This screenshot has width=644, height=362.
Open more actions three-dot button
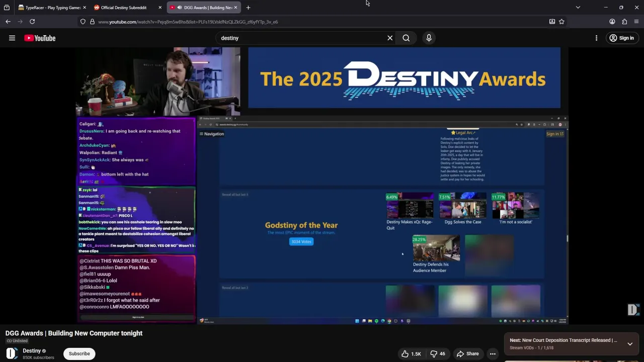click(493, 354)
